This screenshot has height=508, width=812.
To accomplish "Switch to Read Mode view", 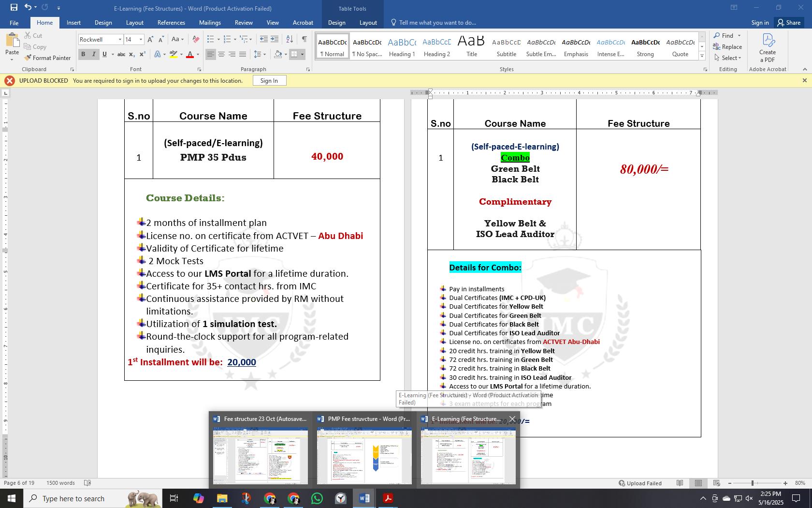I will [x=680, y=483].
